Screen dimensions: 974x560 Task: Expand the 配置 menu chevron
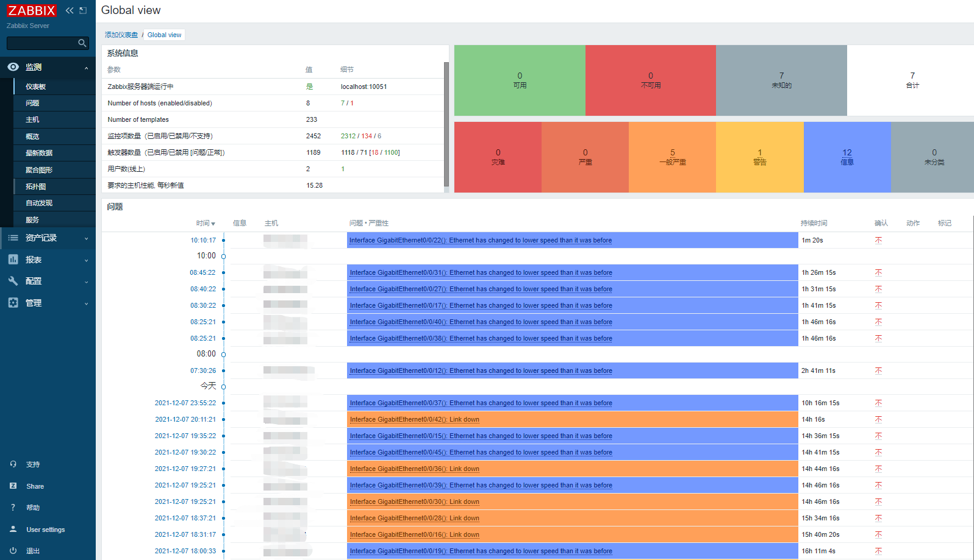pos(86,282)
